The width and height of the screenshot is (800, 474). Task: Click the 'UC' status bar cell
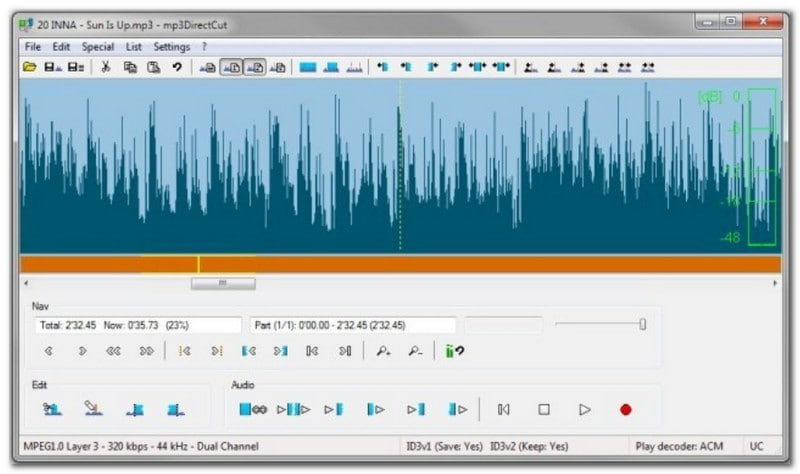click(x=756, y=446)
